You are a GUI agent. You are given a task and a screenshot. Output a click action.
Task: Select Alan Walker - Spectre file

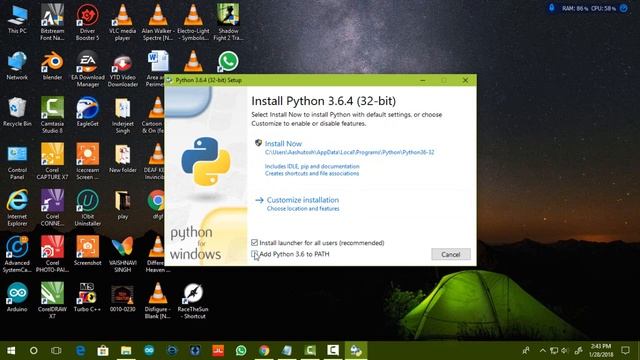coord(158,22)
